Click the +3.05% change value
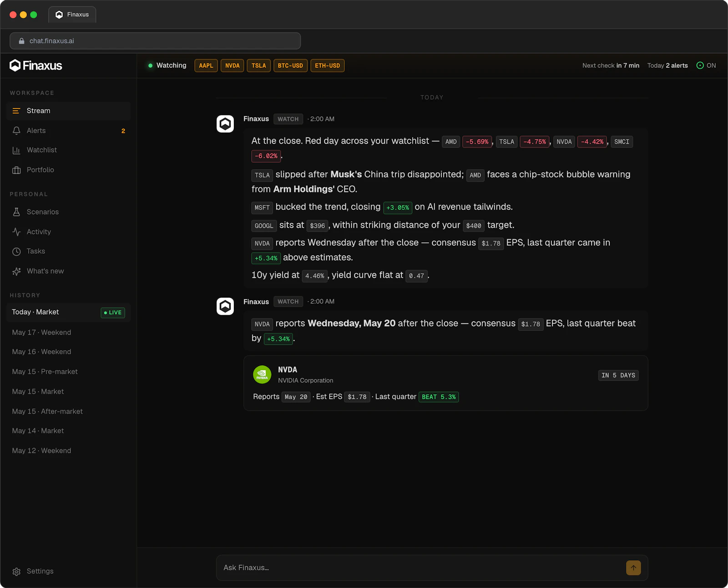Screen dimensions: 728x588 click(x=398, y=208)
